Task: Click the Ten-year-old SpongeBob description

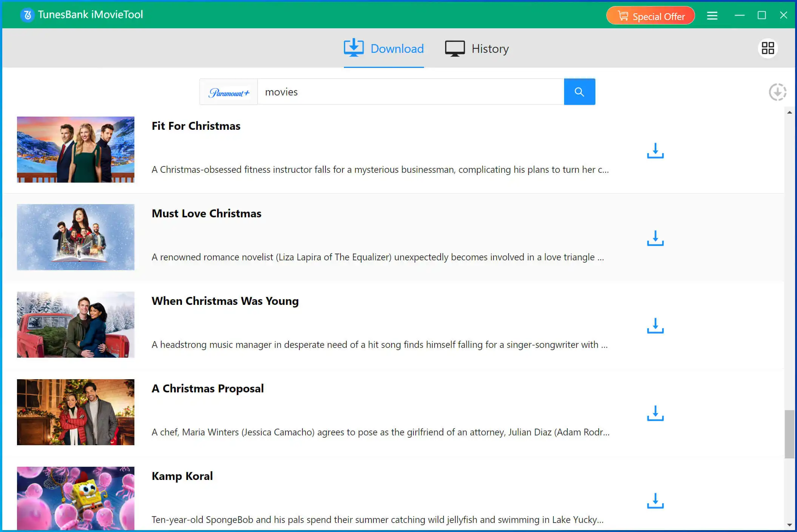Action: point(378,520)
